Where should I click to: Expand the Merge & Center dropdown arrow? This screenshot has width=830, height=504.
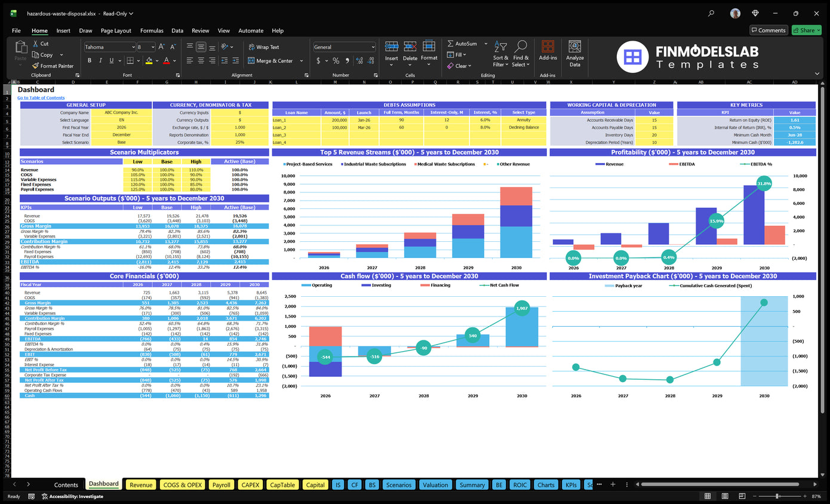pos(301,61)
